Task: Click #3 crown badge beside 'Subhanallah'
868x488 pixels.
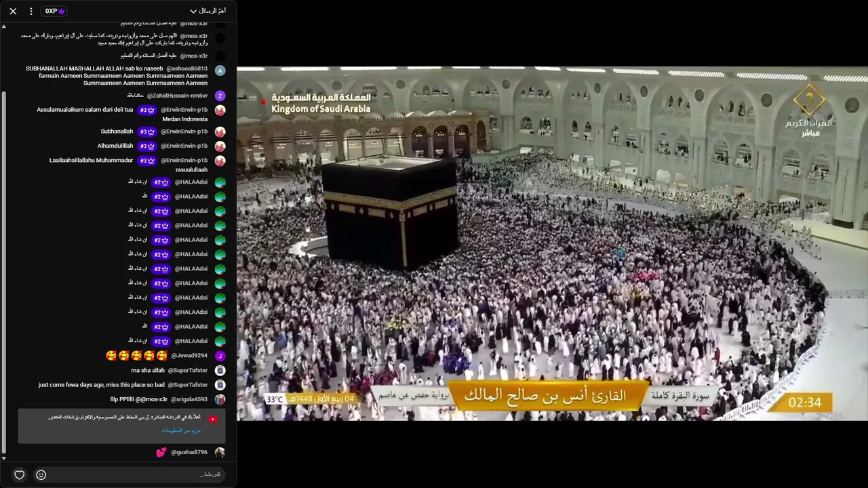Action: (x=147, y=131)
